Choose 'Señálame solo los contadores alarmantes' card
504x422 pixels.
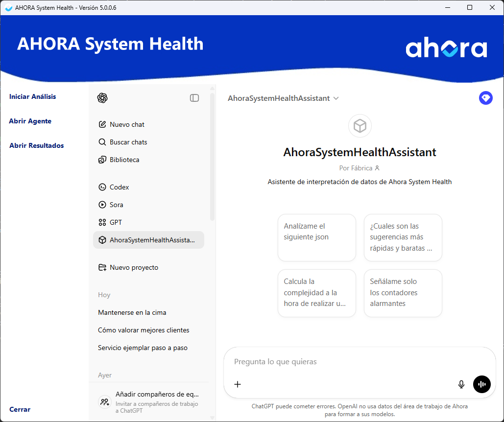coord(403,293)
